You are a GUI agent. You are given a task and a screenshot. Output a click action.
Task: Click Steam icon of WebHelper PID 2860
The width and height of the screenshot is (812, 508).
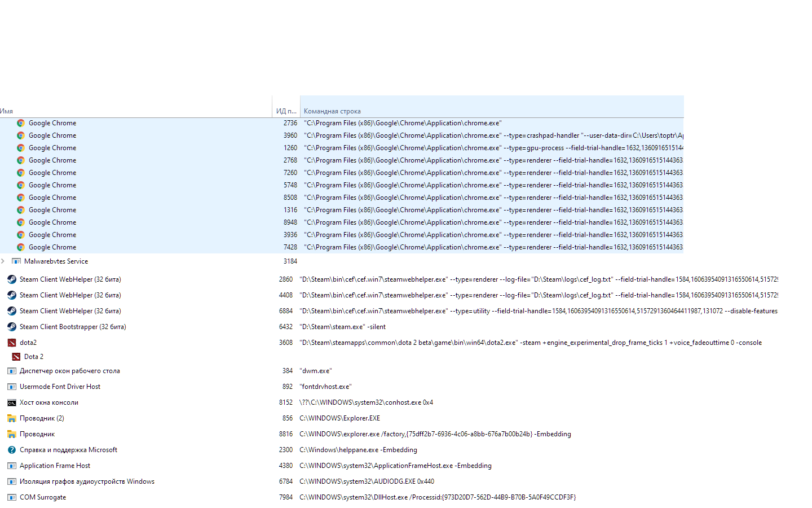pos(12,279)
